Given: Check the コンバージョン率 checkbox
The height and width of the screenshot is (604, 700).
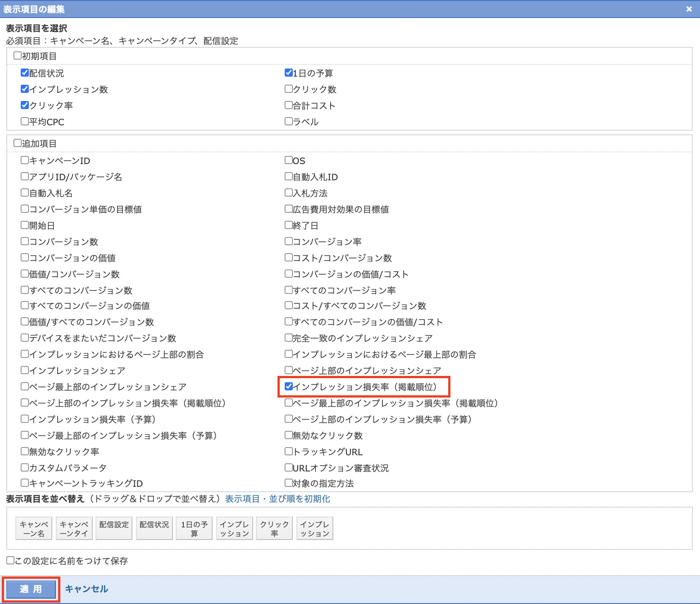Looking at the screenshot, I should coord(289,241).
